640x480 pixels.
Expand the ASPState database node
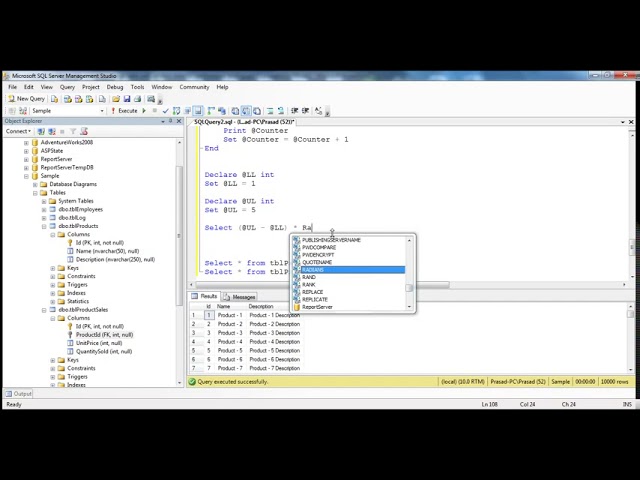(26, 151)
